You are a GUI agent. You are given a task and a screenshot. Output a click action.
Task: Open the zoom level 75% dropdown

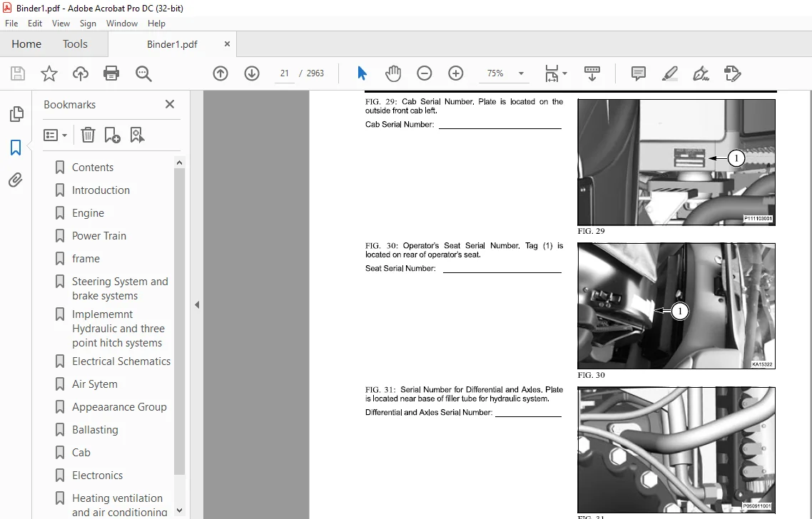click(x=521, y=73)
